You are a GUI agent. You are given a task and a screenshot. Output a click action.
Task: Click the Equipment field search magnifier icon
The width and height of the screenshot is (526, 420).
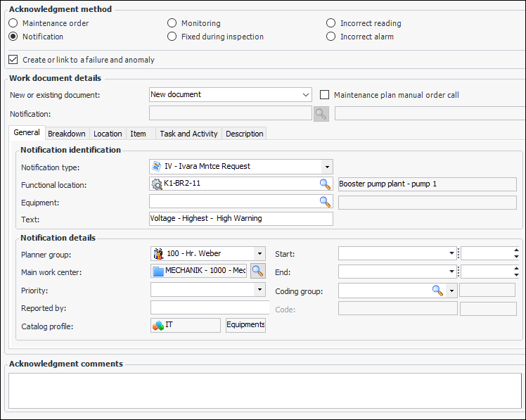pos(325,202)
